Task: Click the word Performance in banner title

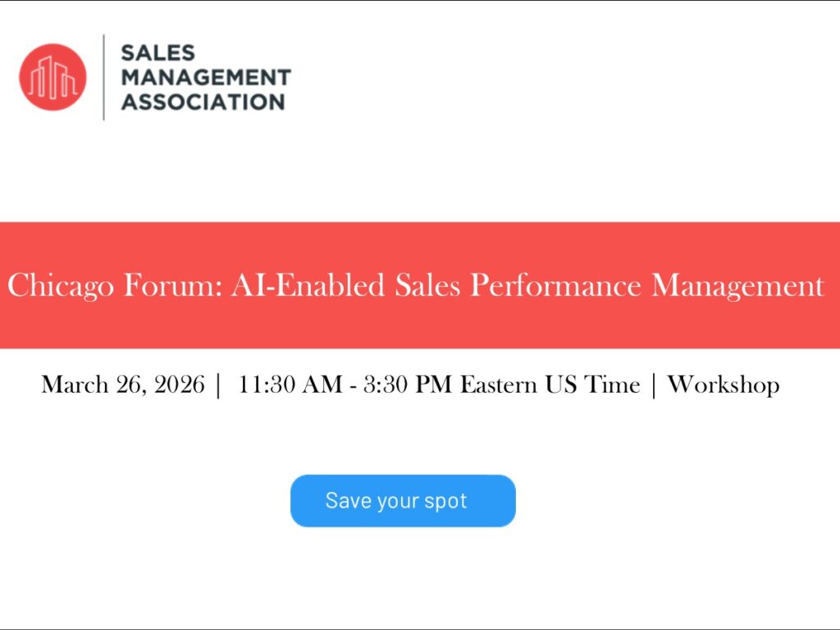Action: point(555,285)
